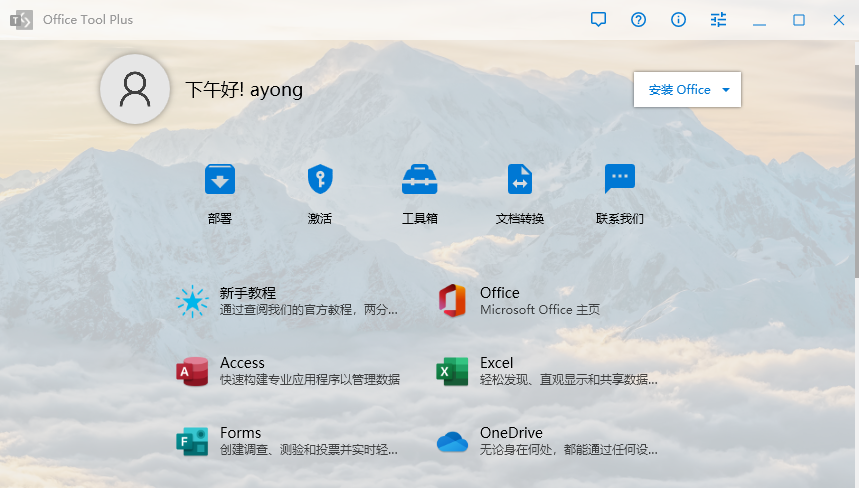This screenshot has height=488, width=859.
Task: Click the Excel app icon
Action: coord(453,371)
